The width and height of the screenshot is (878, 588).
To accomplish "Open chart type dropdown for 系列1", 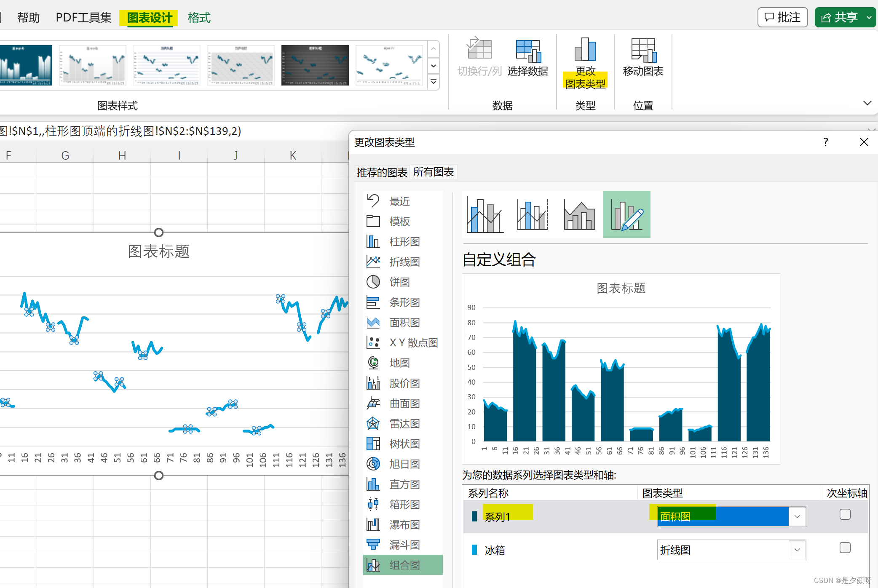I will [797, 517].
